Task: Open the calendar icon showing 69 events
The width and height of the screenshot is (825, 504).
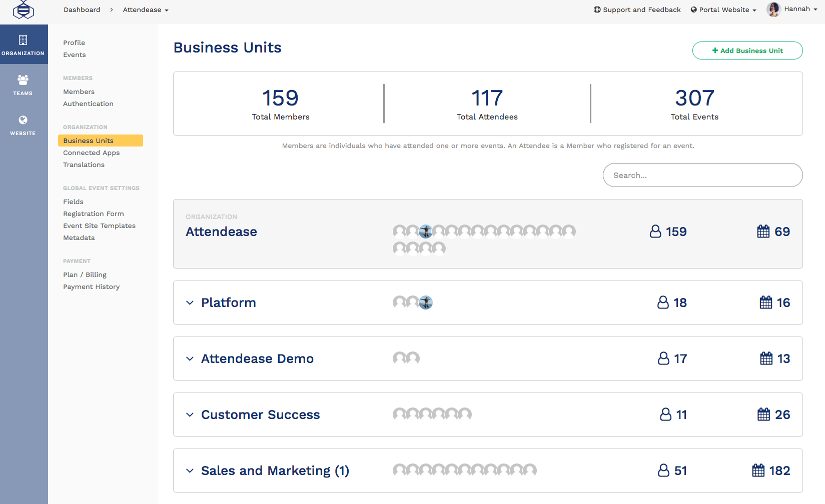Action: [x=763, y=231]
